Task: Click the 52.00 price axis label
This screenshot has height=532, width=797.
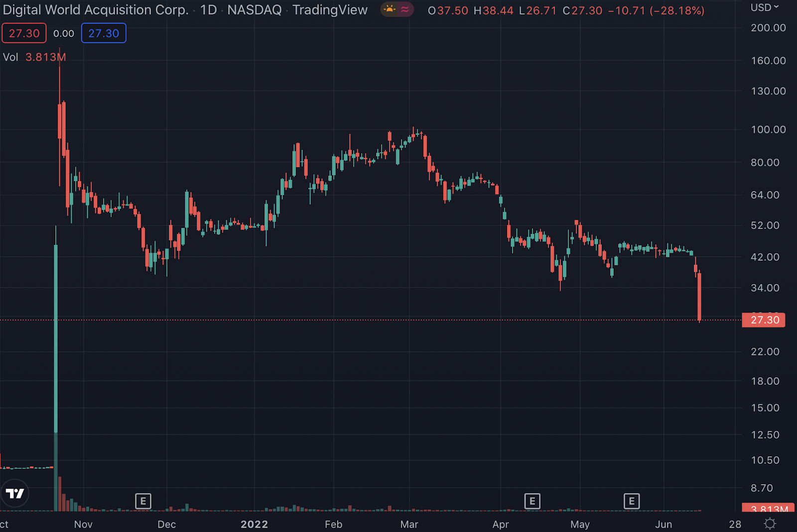Action: pos(765,225)
